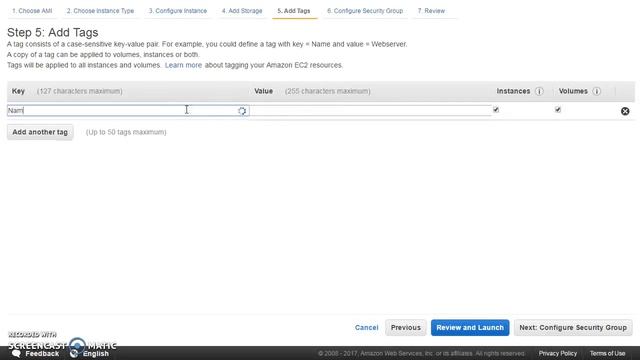Focus the tag Value input field
The height and width of the screenshot is (360, 640).
pyautogui.click(x=371, y=111)
